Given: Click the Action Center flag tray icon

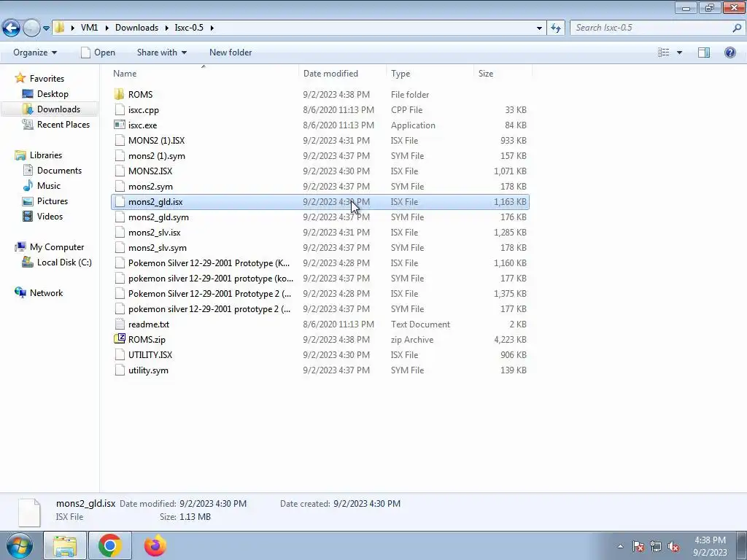Looking at the screenshot, I should pos(638,546).
